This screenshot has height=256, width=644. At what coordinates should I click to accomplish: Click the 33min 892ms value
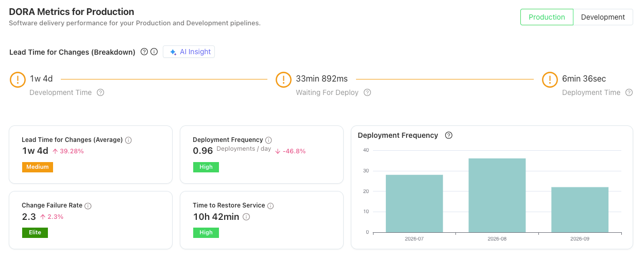[x=321, y=79]
